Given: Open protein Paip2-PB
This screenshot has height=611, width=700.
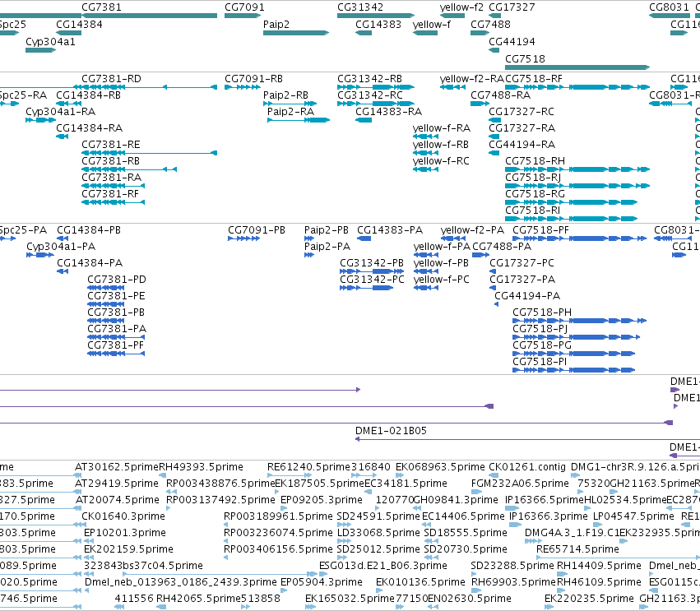Looking at the screenshot, I should pos(327,230).
